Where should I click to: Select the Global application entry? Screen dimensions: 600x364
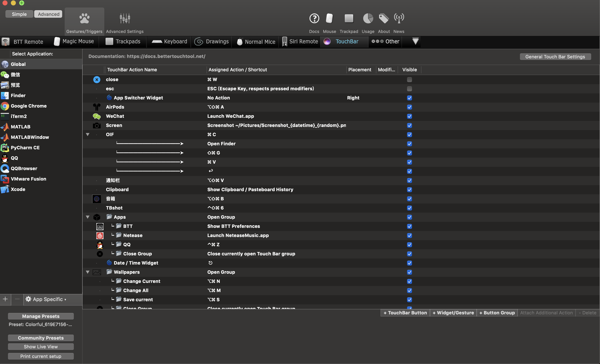point(41,64)
